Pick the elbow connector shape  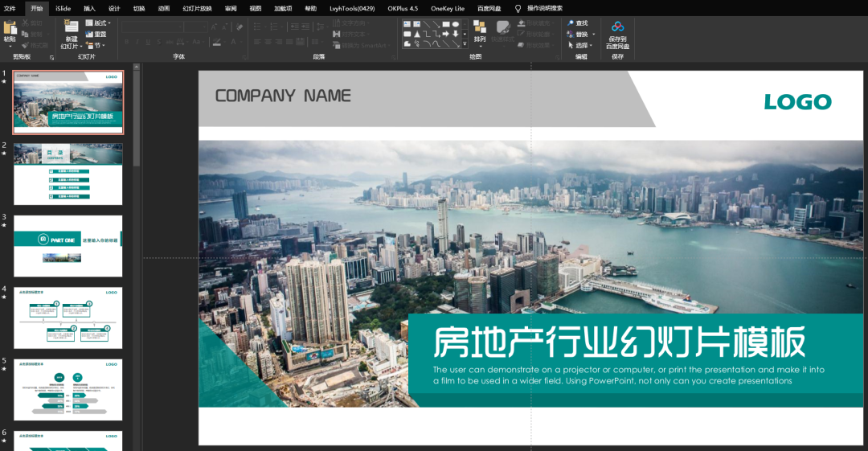426,34
